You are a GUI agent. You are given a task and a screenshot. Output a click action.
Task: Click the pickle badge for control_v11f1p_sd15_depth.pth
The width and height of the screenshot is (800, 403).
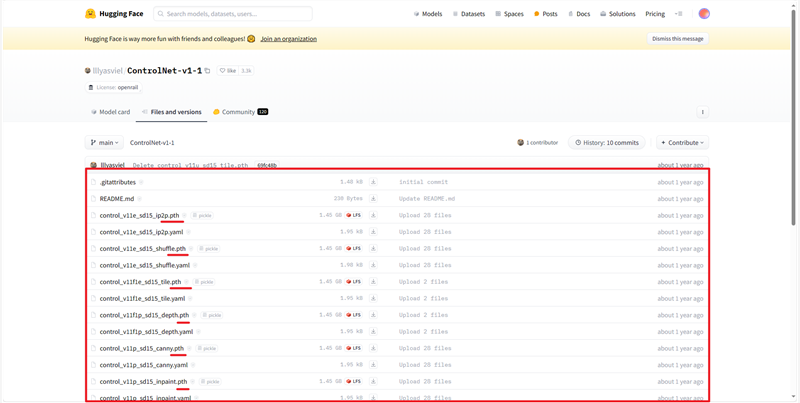tap(210, 315)
